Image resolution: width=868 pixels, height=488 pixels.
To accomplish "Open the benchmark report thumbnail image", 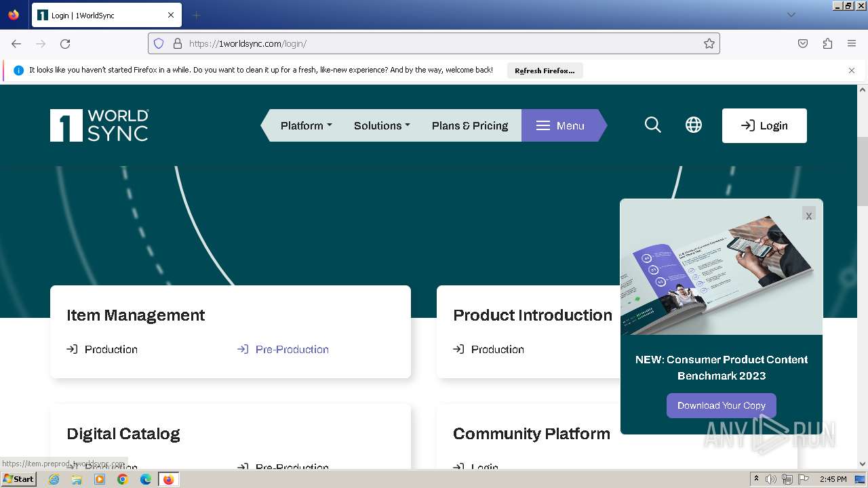I will tap(722, 267).
